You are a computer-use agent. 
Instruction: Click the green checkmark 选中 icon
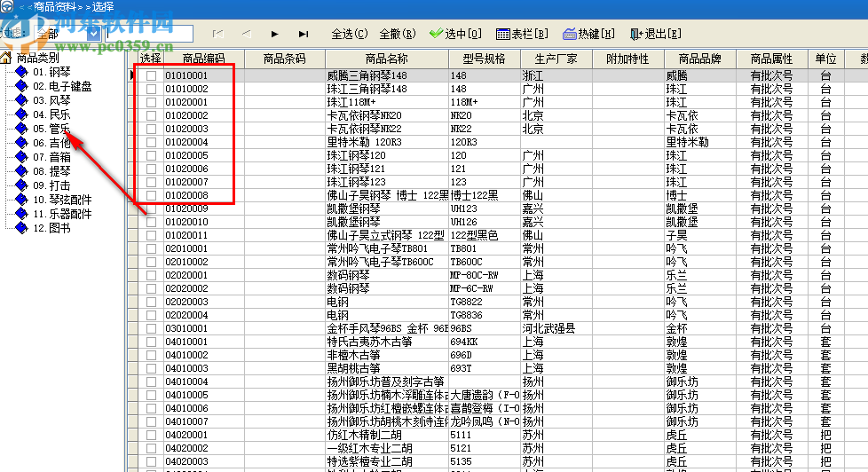[x=436, y=34]
